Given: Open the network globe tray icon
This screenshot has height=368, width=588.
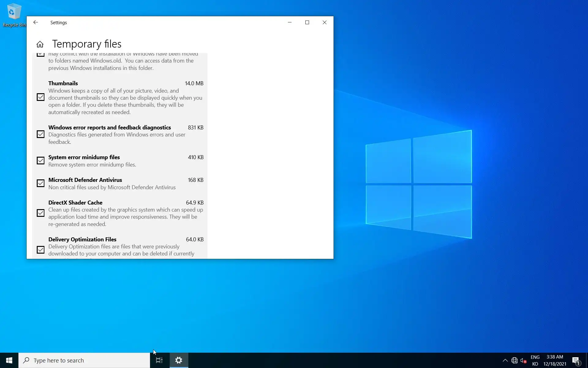Looking at the screenshot, I should 514,361.
